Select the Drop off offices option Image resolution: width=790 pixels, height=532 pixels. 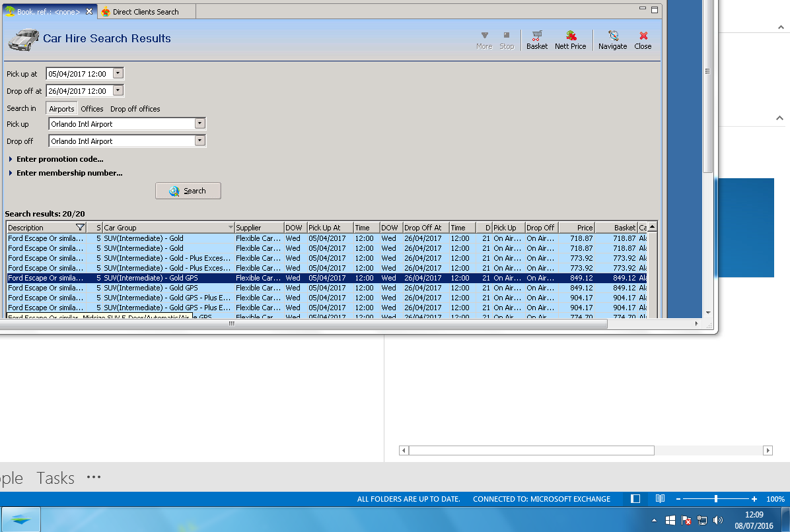tap(135, 109)
